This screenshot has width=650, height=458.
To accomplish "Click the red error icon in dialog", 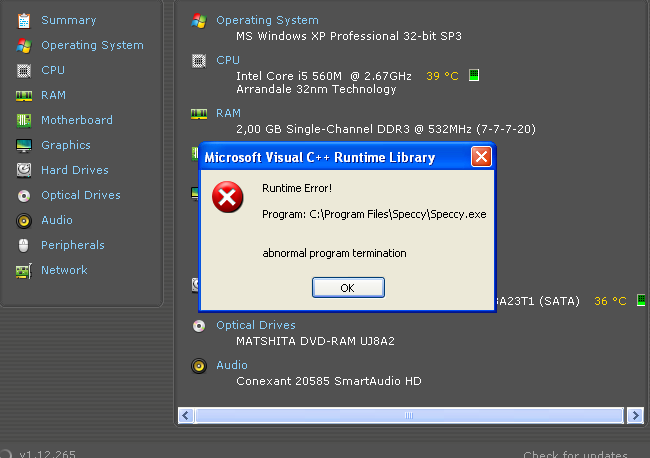I will (x=228, y=197).
